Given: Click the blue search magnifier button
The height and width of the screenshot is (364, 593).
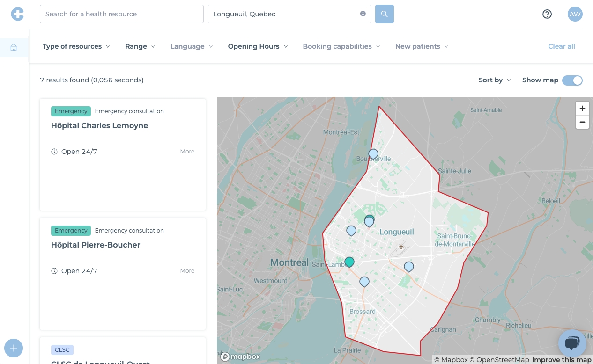Looking at the screenshot, I should 384,14.
